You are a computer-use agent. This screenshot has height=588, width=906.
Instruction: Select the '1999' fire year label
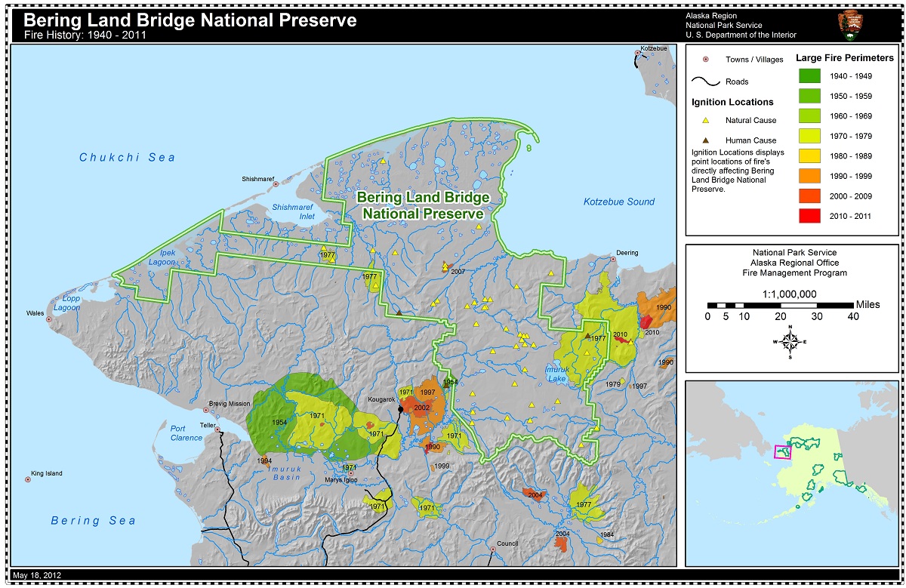coord(442,466)
